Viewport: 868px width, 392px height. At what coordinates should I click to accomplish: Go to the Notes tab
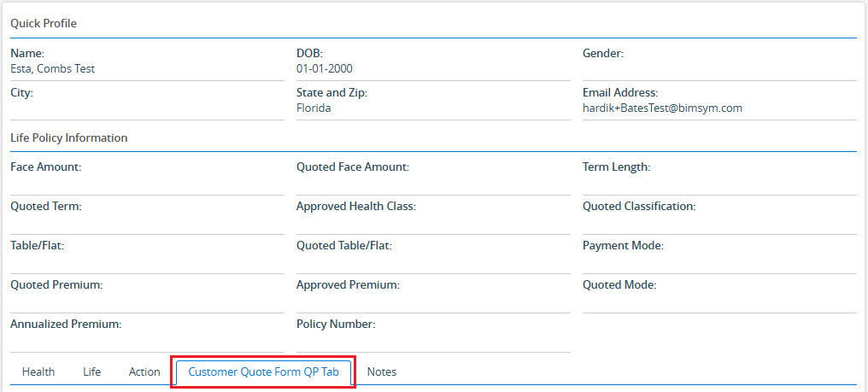click(381, 372)
